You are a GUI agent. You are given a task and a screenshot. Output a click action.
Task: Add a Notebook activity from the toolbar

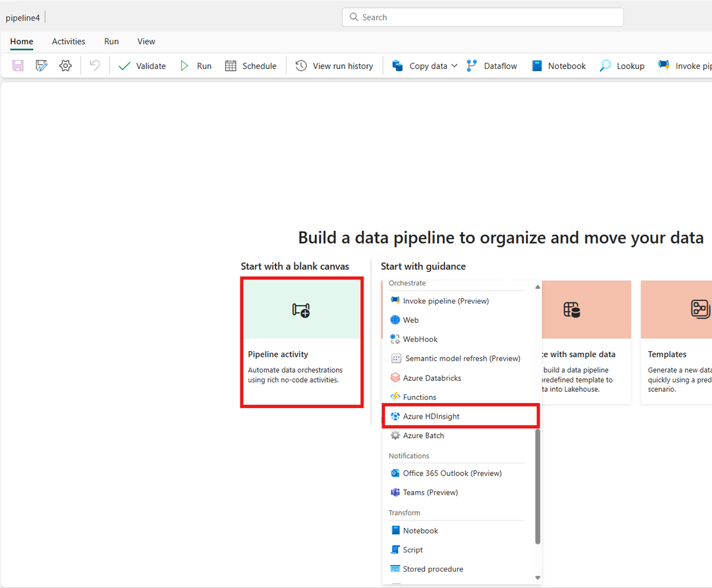coord(559,66)
